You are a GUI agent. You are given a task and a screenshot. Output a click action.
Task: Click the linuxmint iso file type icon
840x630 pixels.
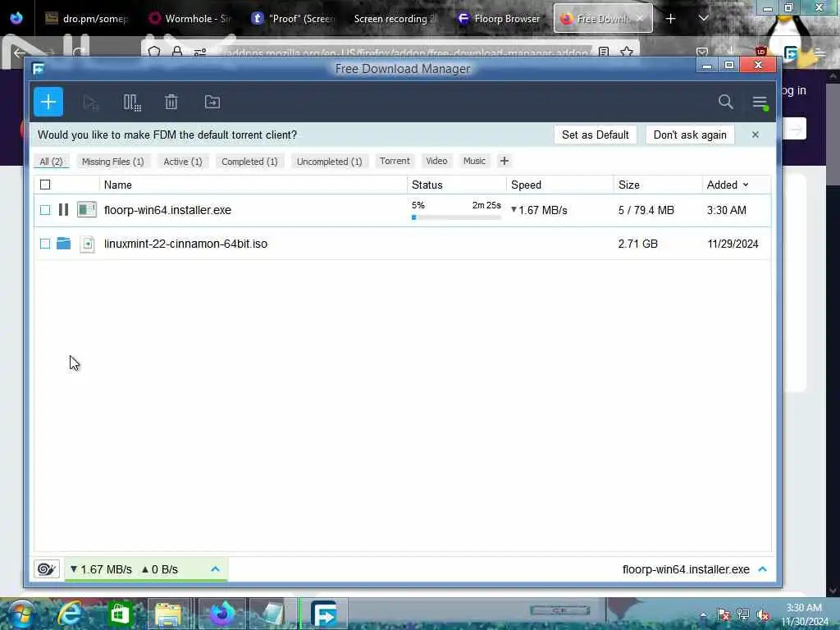point(87,244)
